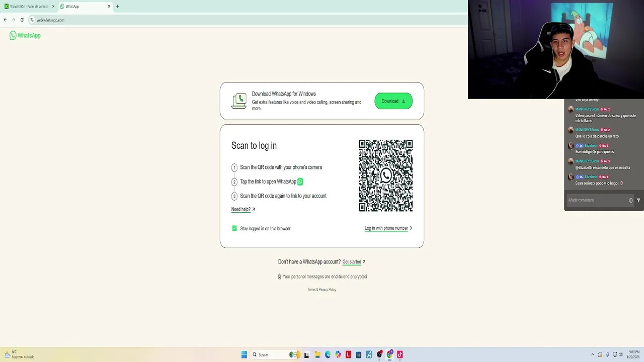This screenshot has width=644, height=362.
Task: Click the webcam video overlay
Action: (x=556, y=49)
